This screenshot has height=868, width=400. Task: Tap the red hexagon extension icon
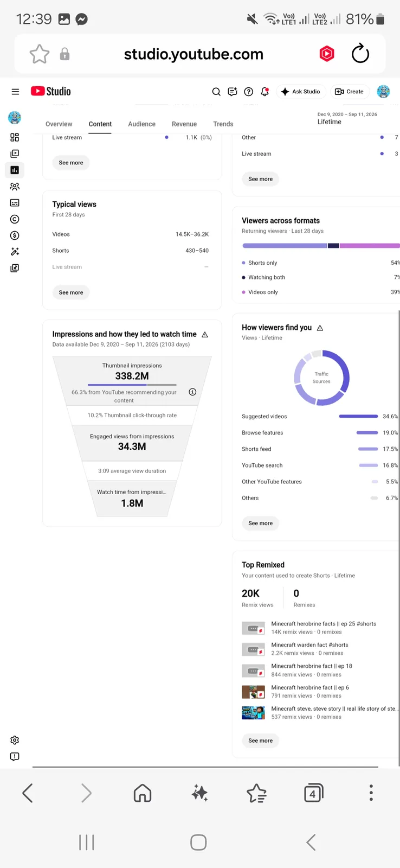pos(327,54)
